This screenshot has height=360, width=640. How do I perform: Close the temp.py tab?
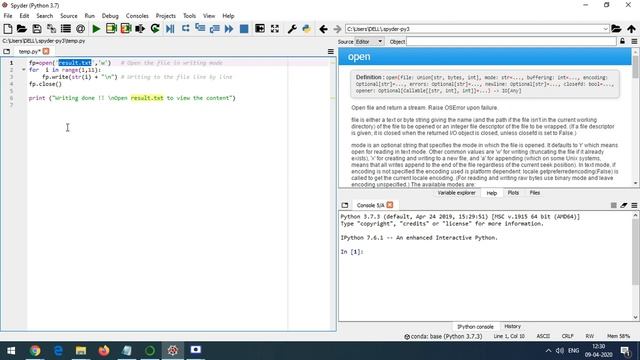[x=46, y=51]
